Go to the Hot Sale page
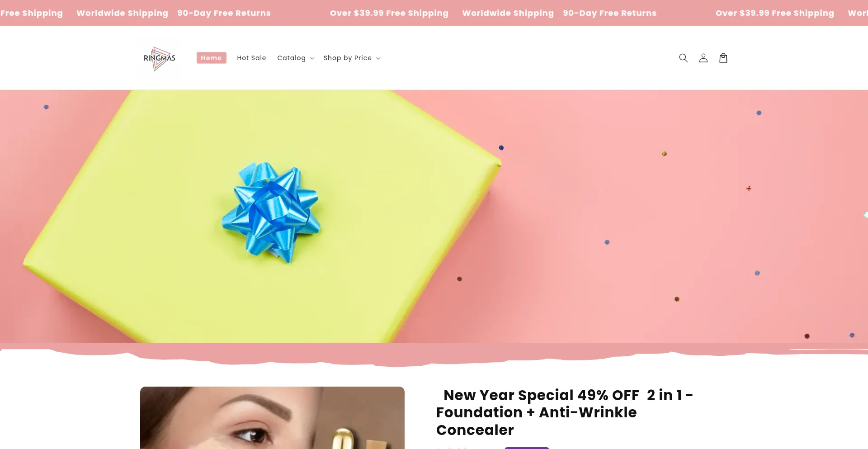The image size is (868, 449). pyautogui.click(x=251, y=58)
